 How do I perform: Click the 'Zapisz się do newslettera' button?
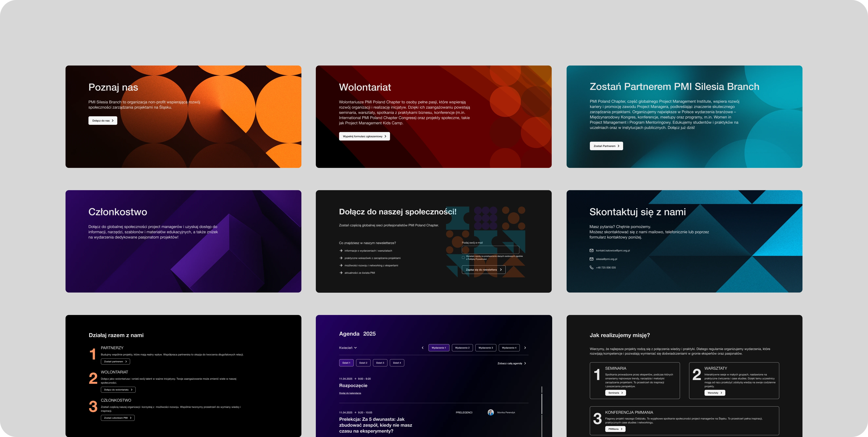click(484, 270)
